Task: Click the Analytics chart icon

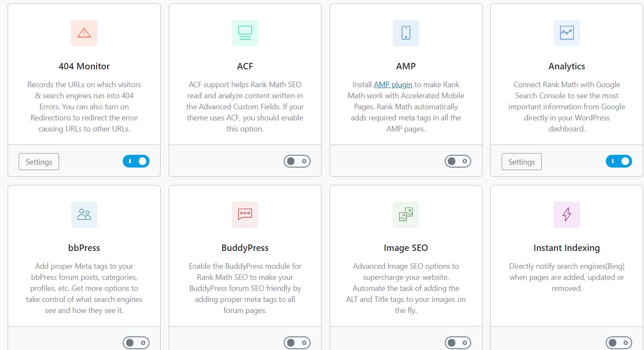Action: [x=567, y=33]
